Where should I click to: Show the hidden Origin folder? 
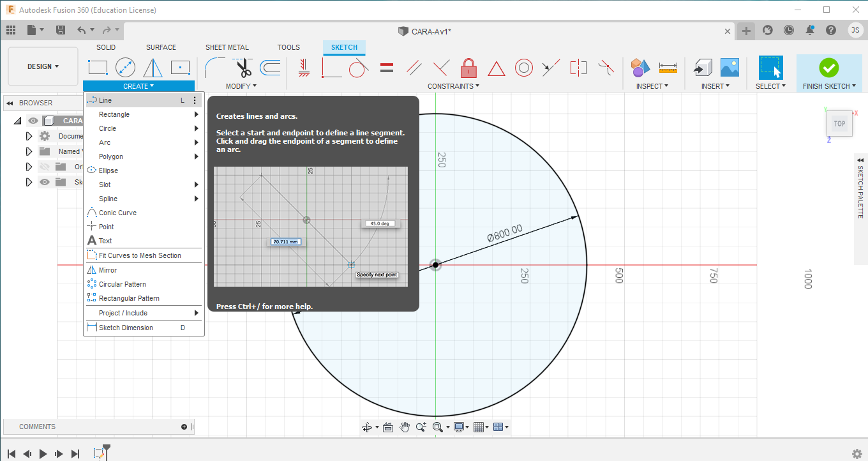[45, 167]
